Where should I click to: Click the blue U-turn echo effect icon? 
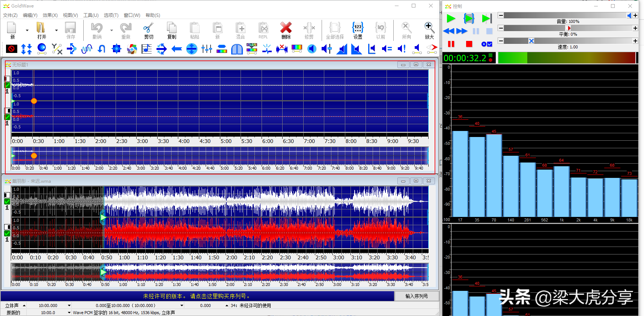(x=102, y=49)
